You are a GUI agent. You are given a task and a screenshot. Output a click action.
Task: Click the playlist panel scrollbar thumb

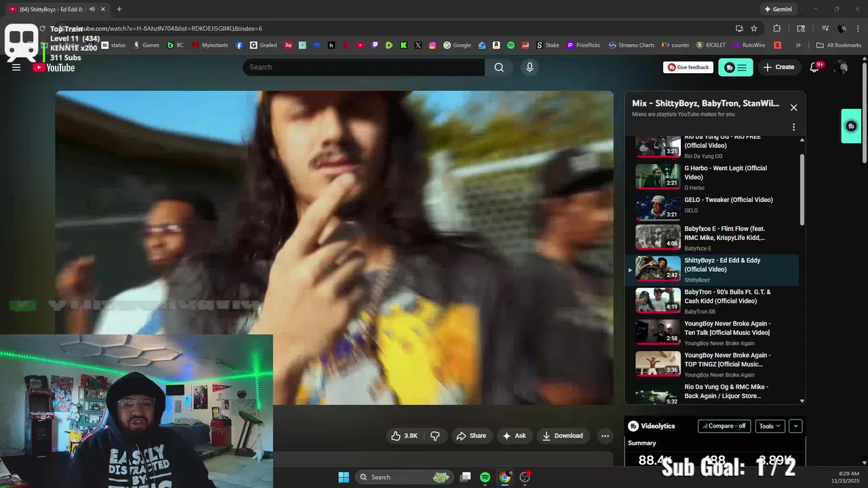pyautogui.click(x=802, y=190)
